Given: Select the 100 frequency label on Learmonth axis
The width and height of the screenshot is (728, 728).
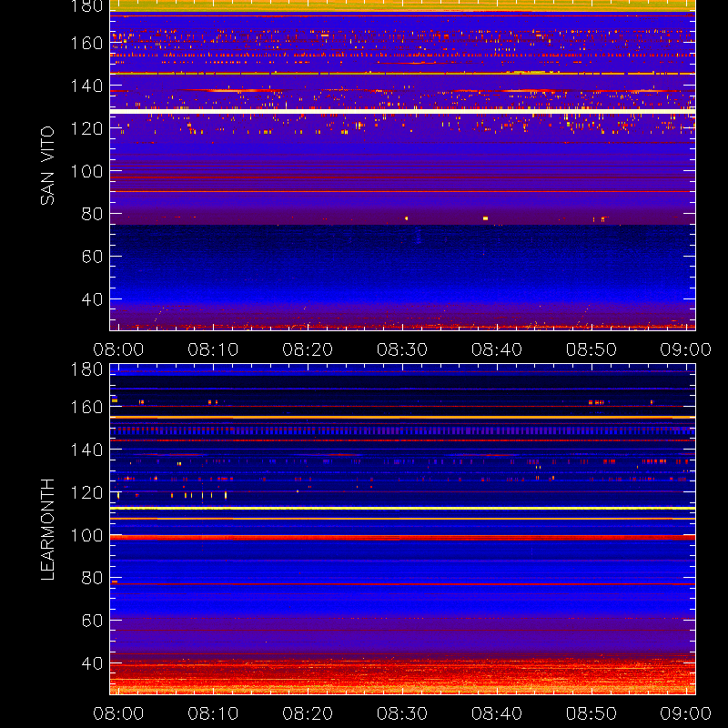Looking at the screenshot, I should (86, 535).
